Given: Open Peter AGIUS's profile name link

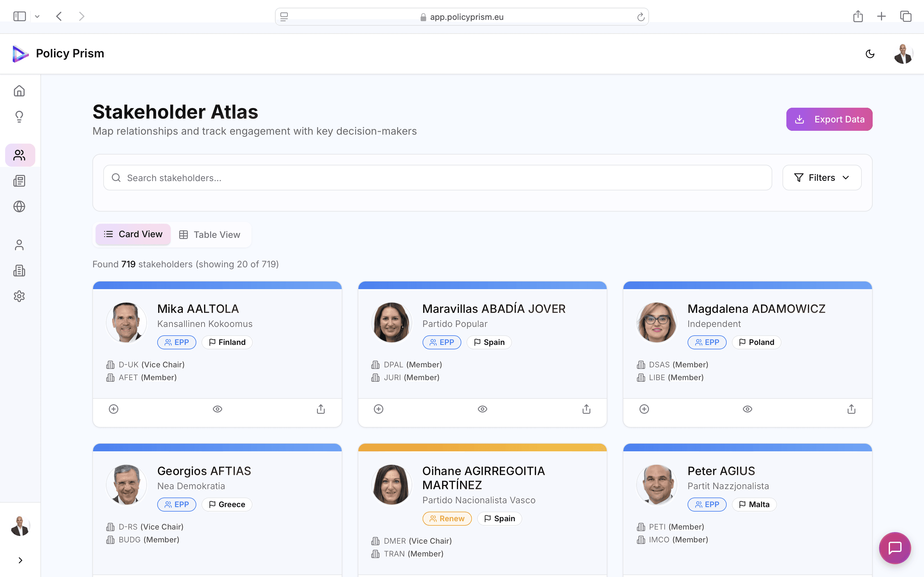Looking at the screenshot, I should click(x=721, y=471).
